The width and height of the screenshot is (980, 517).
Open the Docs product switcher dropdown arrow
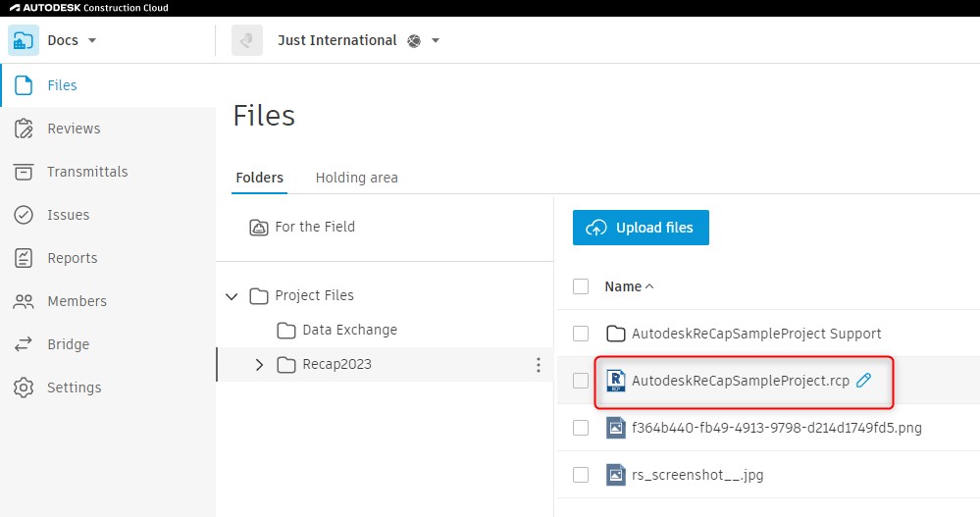click(92, 40)
